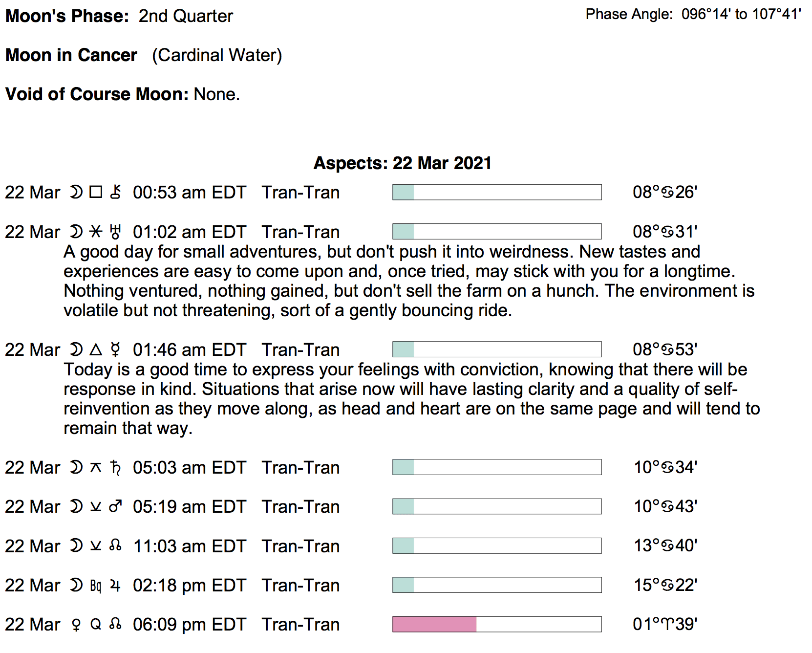
Task: Click the progress bar beside 13° Cancer 40'
Action: point(497,545)
